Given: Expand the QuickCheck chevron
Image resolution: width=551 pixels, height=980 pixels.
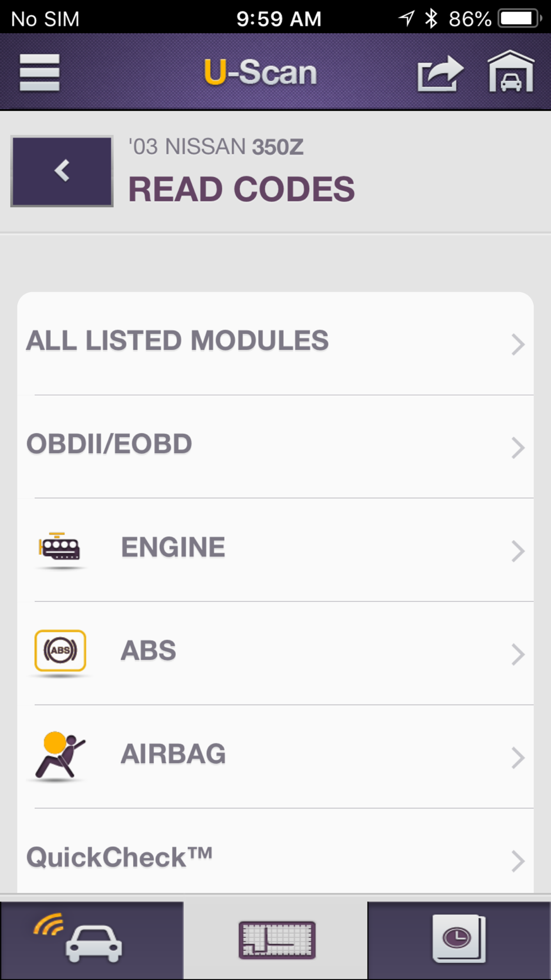Looking at the screenshot, I should tap(517, 860).
